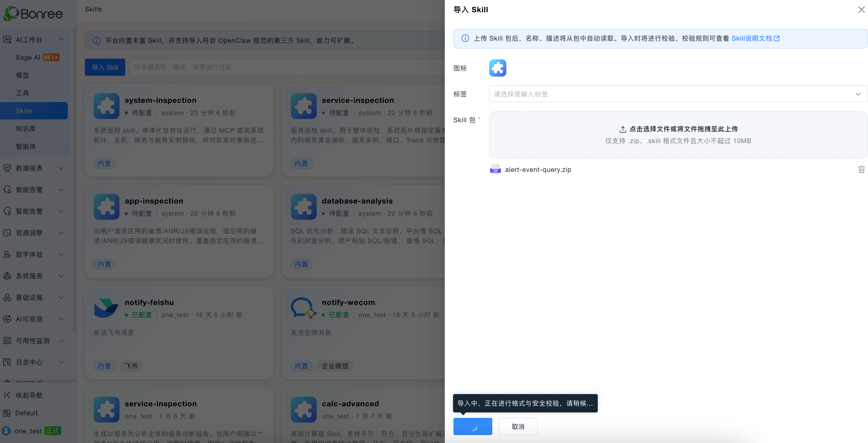Close the 导入 Skill panel

coord(861,10)
